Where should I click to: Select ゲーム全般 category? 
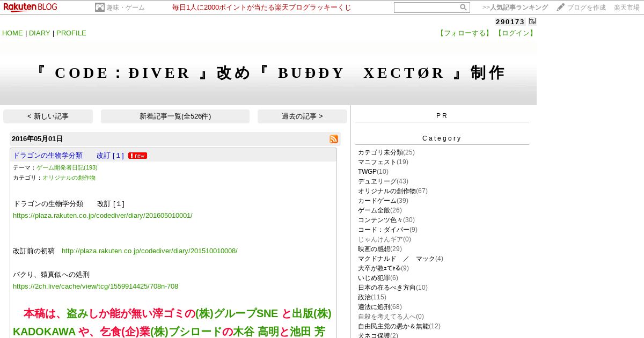[x=374, y=210]
